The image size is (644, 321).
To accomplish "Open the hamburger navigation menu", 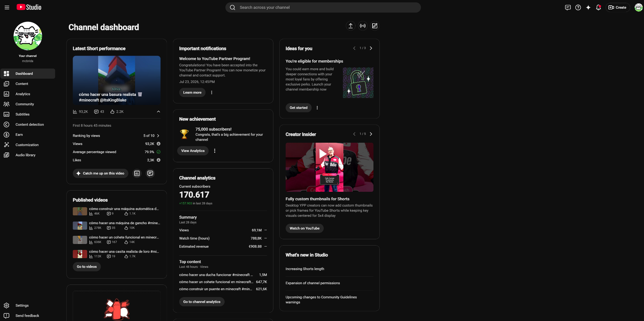I will pos(7,8).
